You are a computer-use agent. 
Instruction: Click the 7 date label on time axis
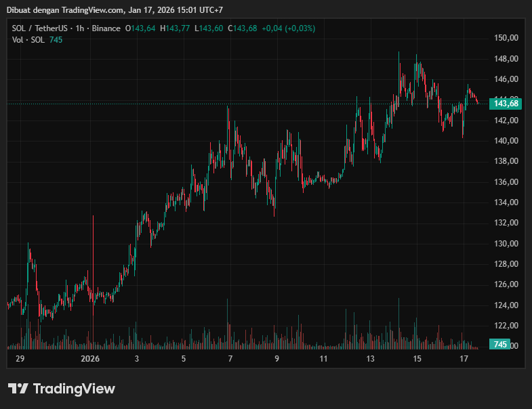point(230,359)
